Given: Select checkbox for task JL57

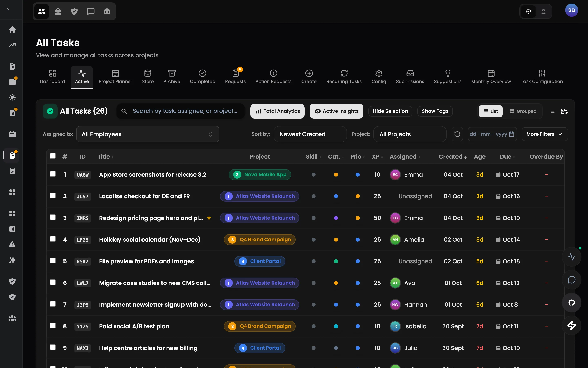Looking at the screenshot, I should tap(52, 195).
